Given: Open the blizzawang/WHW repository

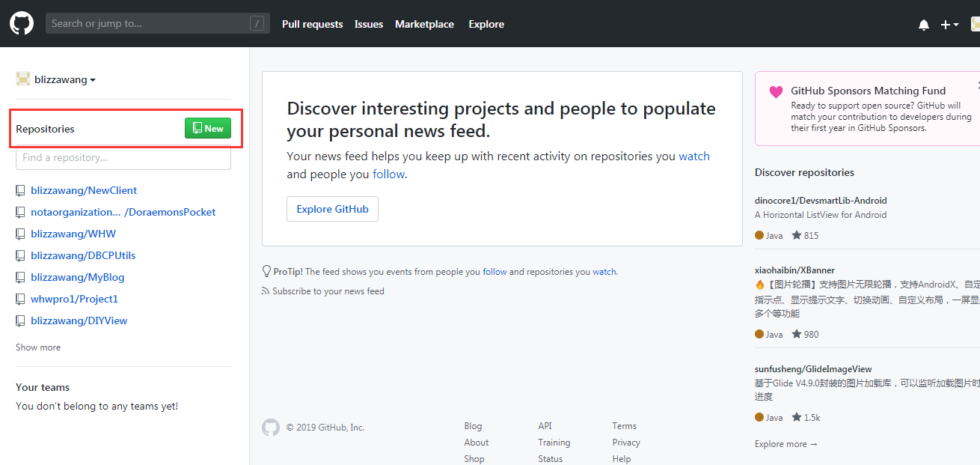Looking at the screenshot, I should 73,234.
